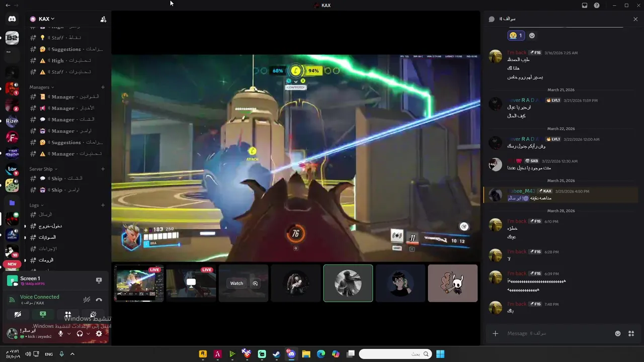The height and width of the screenshot is (362, 644).
Task: Pop out the Watch stream tile
Action: 255,284
